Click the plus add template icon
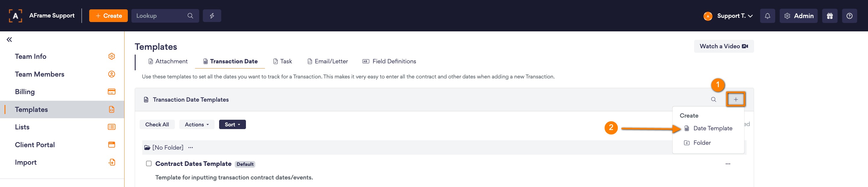 [x=736, y=100]
